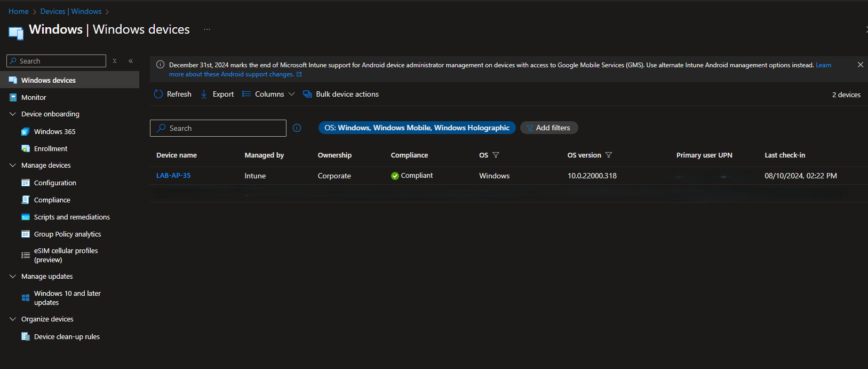The width and height of the screenshot is (868, 369).
Task: Click the Corporate ownership cell
Action: 335,176
